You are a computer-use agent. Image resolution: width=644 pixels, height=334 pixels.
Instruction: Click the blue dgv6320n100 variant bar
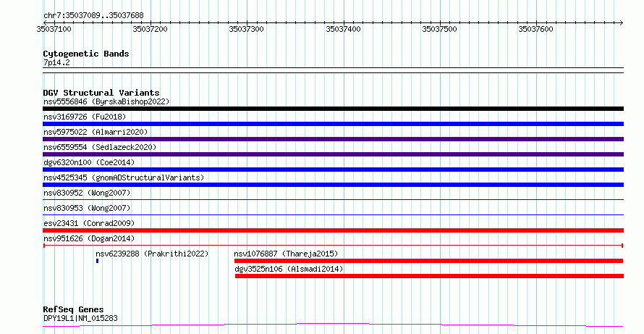coord(333,170)
